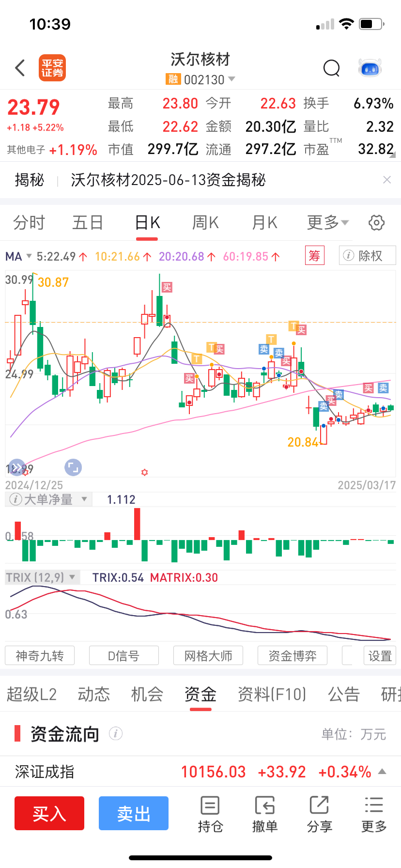Open the Ping An Securities logo
This screenshot has width=401, height=868.
tap(52, 68)
